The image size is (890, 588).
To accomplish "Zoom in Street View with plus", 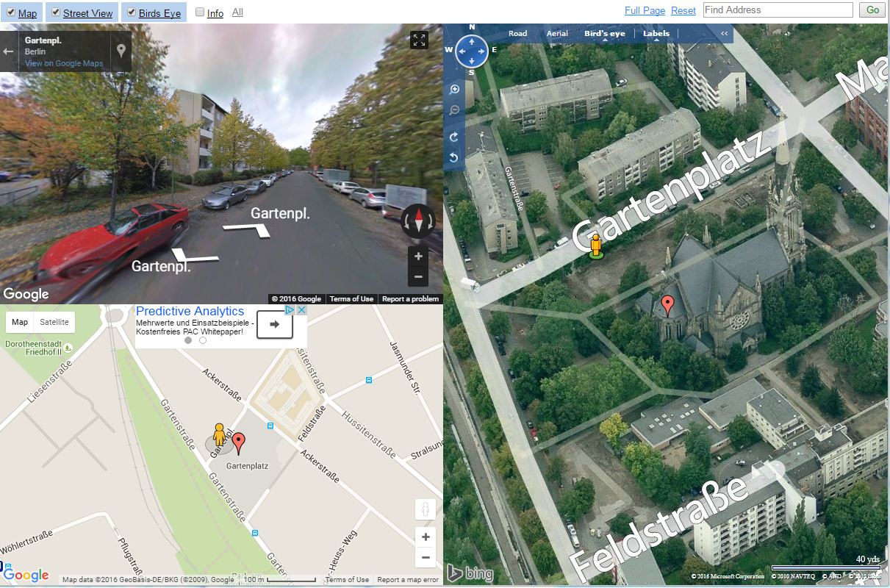I will coord(418,257).
